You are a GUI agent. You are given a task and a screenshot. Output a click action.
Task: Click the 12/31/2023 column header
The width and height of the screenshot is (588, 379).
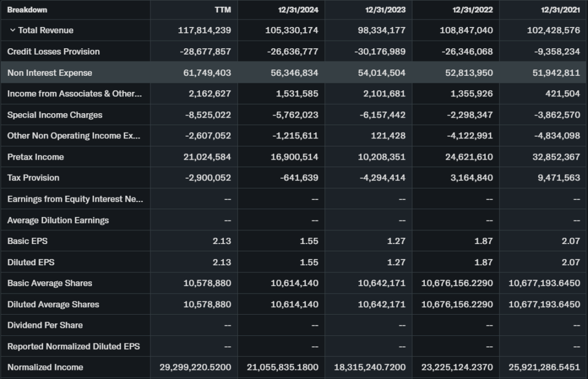(385, 10)
